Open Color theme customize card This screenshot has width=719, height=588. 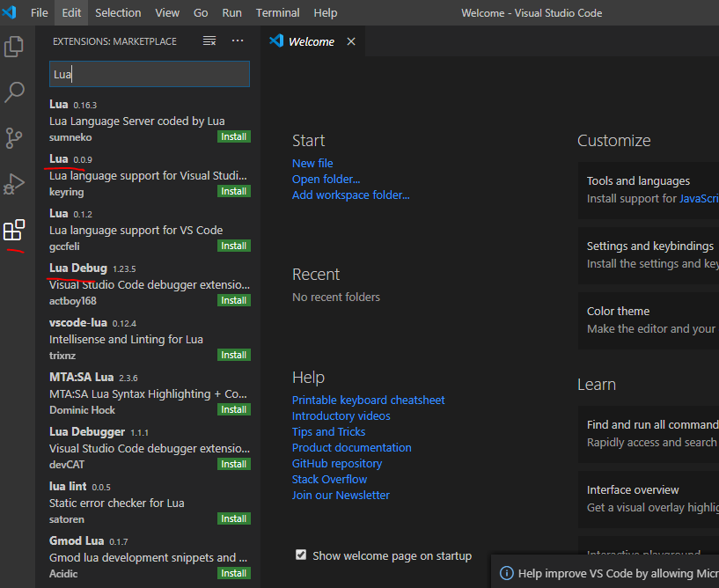pos(649,320)
